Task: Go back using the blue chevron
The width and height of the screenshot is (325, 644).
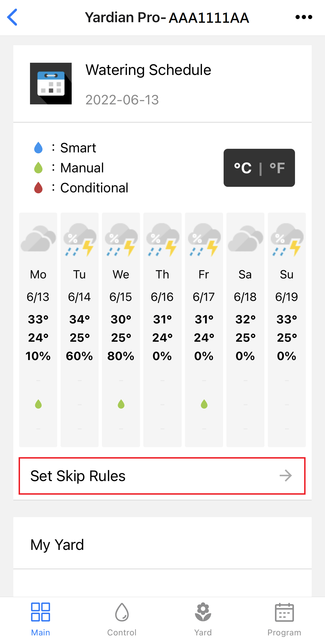Action: pos(12,17)
